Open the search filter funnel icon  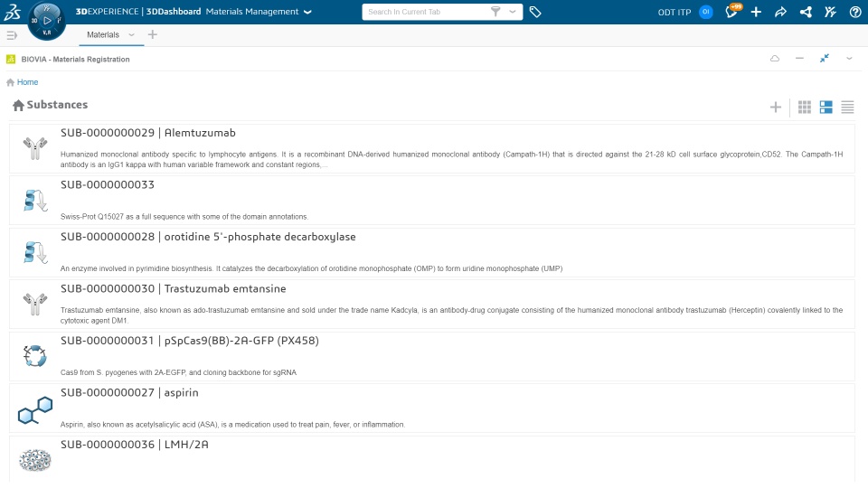(495, 12)
